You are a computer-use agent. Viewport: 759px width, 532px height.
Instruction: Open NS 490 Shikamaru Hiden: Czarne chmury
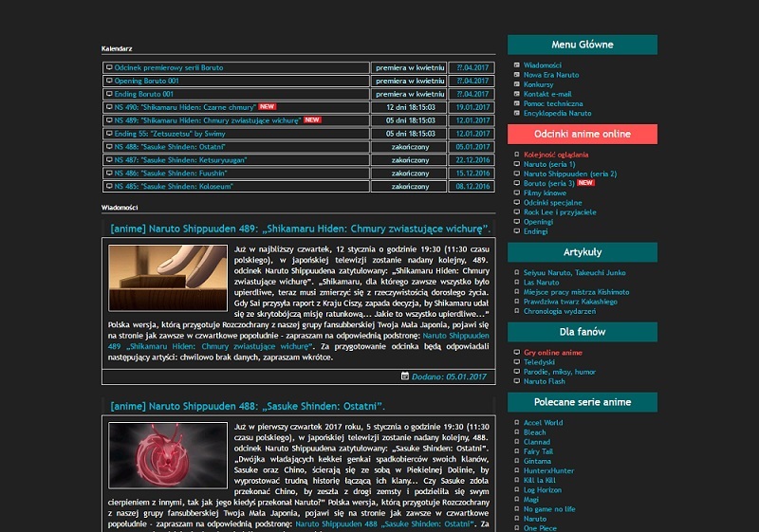(185, 107)
